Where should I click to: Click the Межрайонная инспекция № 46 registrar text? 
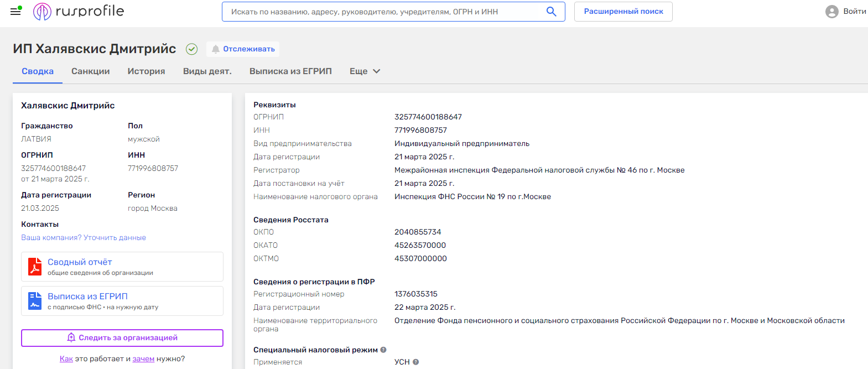point(539,170)
